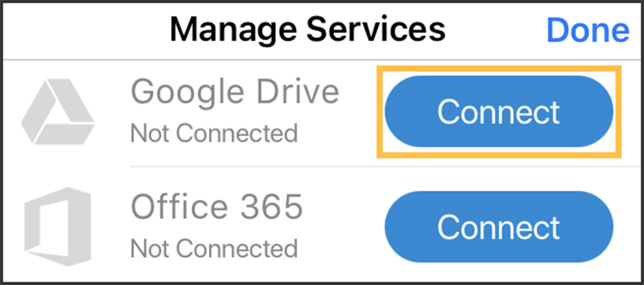Click the word Manage in the title
644x285 pixels.
233,31
